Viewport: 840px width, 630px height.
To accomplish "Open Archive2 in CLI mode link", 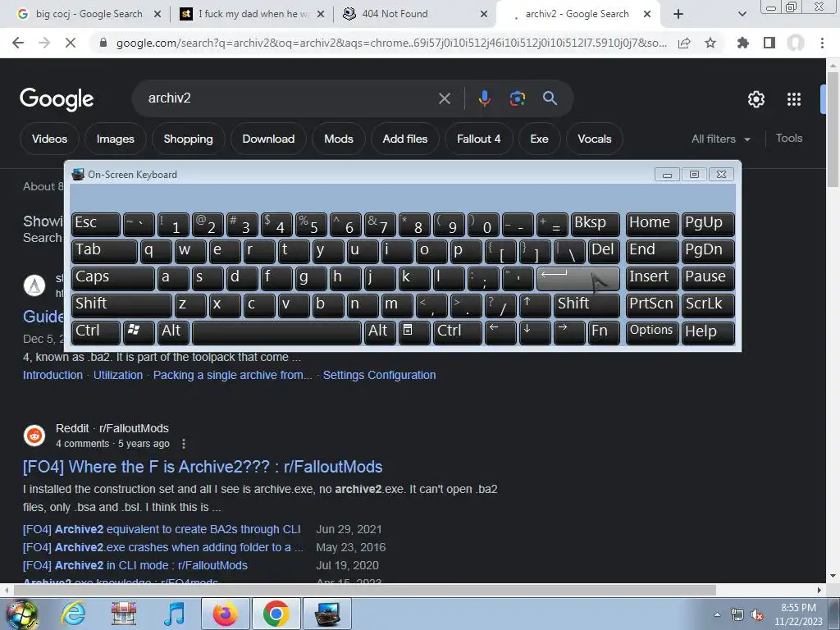I will [135, 565].
